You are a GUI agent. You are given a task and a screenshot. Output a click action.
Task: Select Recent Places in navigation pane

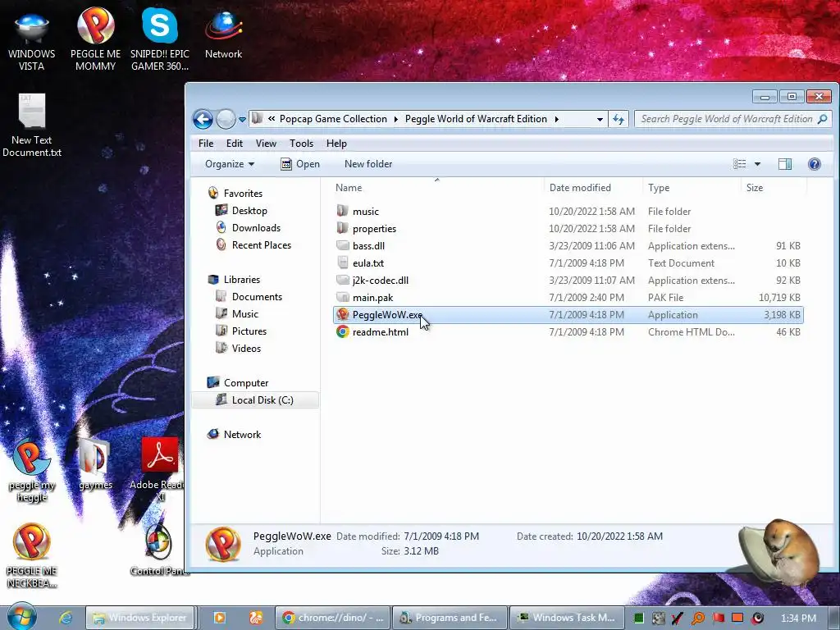coord(261,244)
